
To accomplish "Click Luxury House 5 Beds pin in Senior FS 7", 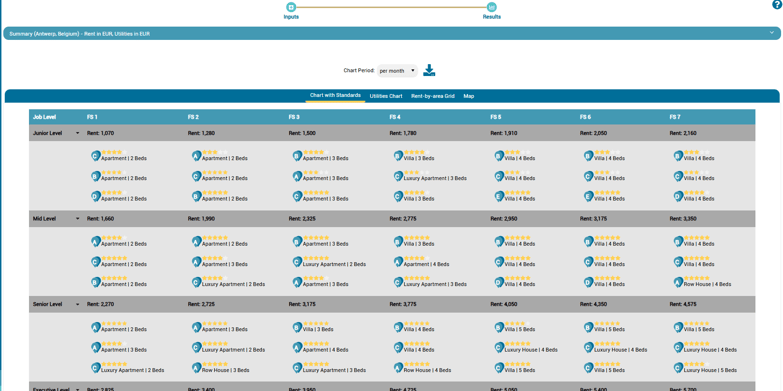I will click(678, 368).
